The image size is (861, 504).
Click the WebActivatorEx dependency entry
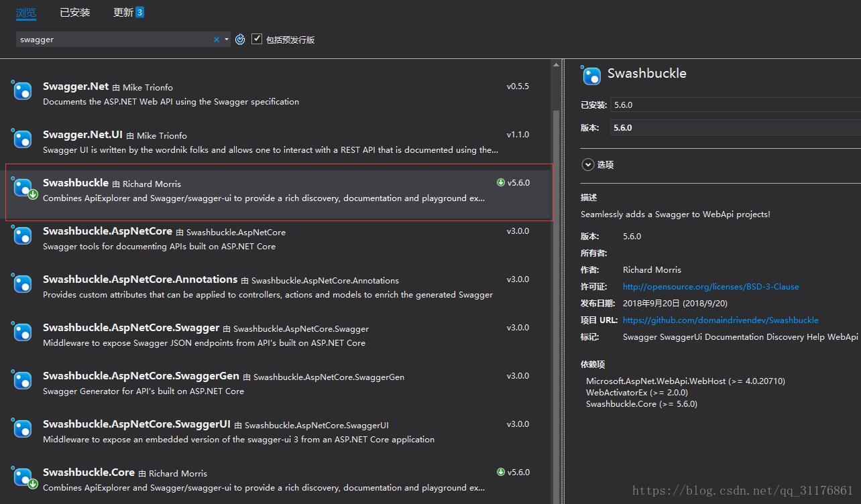(637, 393)
